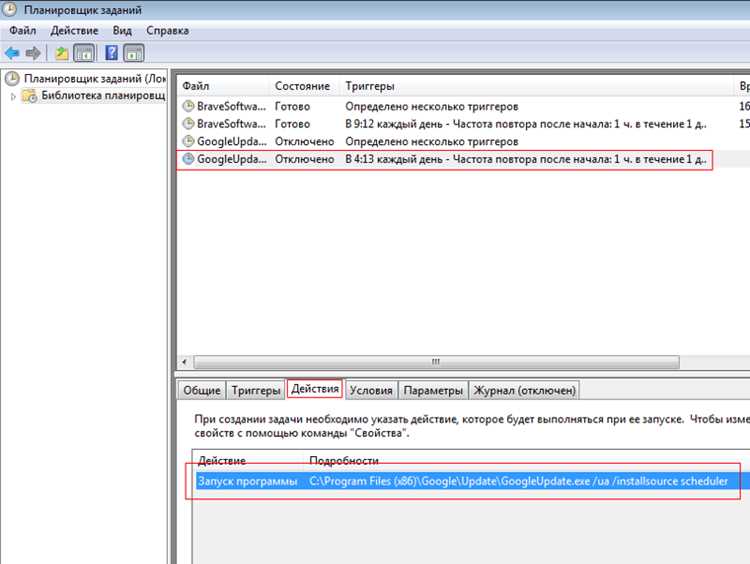Select the BraveSoftwa... task scheduled at 9:12

click(232, 124)
